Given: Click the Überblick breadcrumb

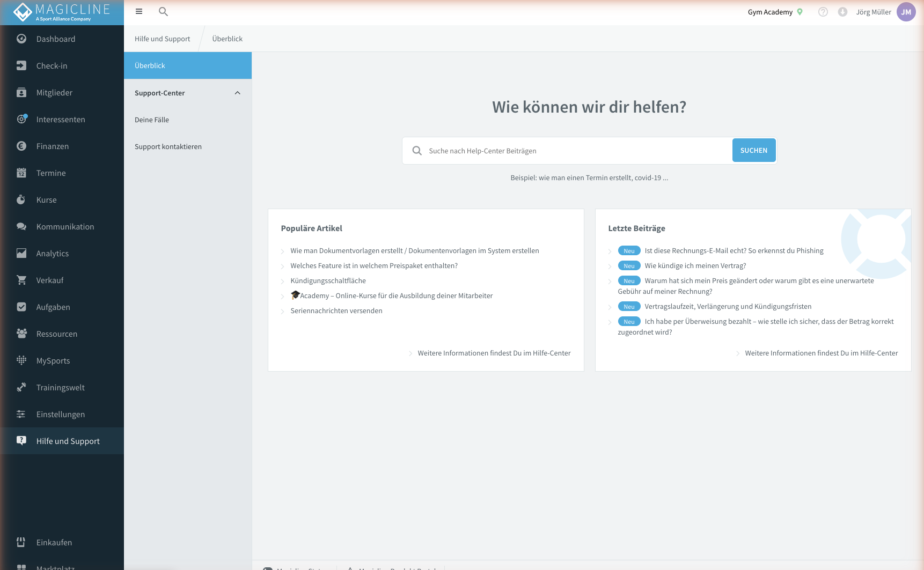Looking at the screenshot, I should 228,39.
